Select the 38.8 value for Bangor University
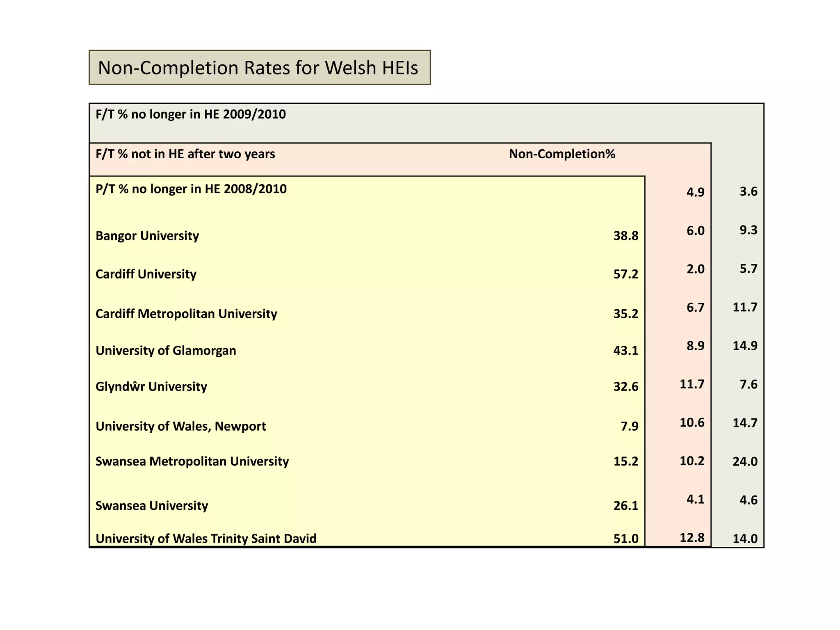Image resolution: width=840 pixels, height=630 pixels. click(625, 235)
